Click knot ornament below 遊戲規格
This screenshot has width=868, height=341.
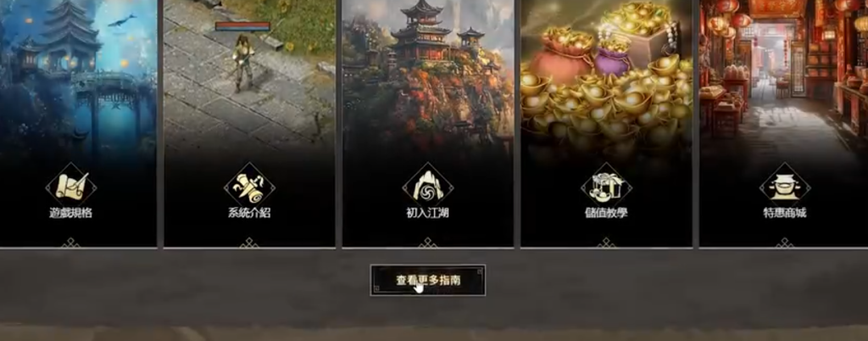pyautogui.click(x=71, y=243)
